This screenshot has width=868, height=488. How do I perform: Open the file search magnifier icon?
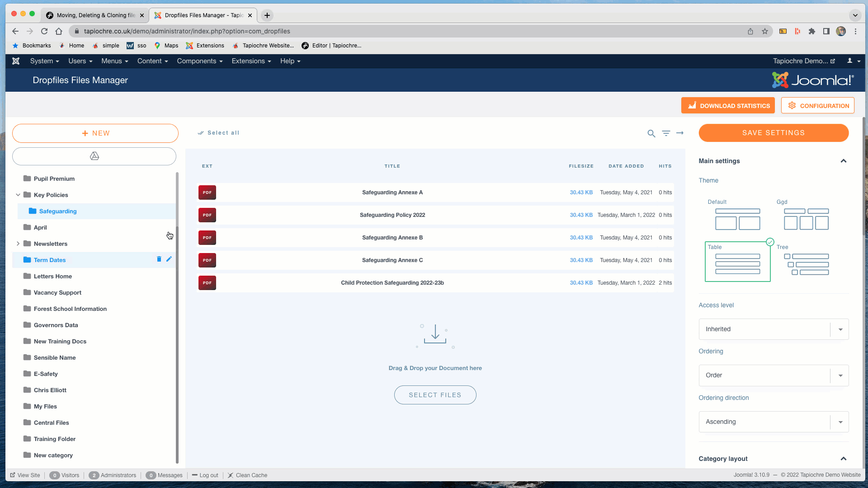pyautogui.click(x=651, y=133)
